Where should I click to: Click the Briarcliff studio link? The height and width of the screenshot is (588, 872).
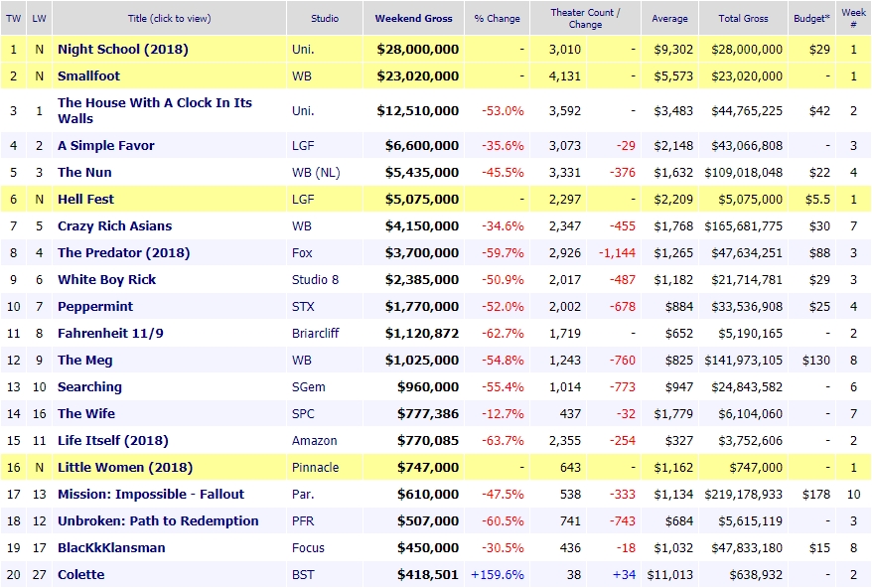pos(315,333)
